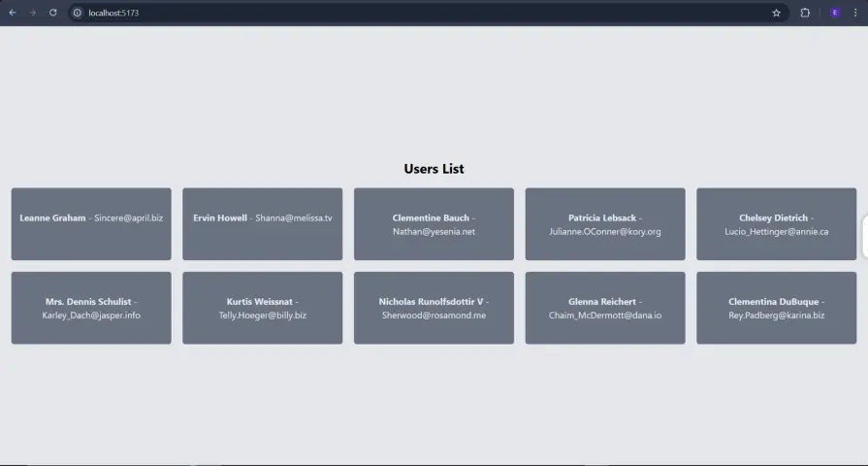This screenshot has height=466, width=868.
Task: Click Julianne.OConner@kory.org email
Action: coord(605,232)
